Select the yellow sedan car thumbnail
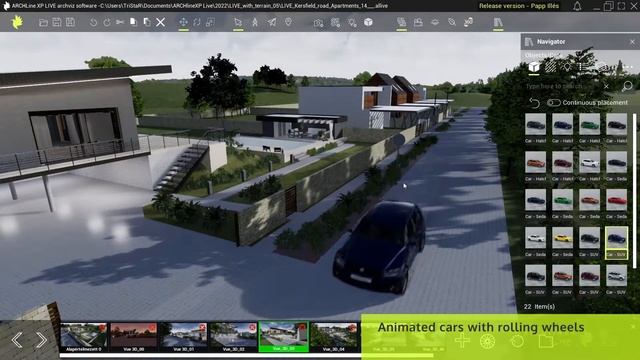Image resolution: width=640 pixels, height=360 pixels. click(562, 238)
